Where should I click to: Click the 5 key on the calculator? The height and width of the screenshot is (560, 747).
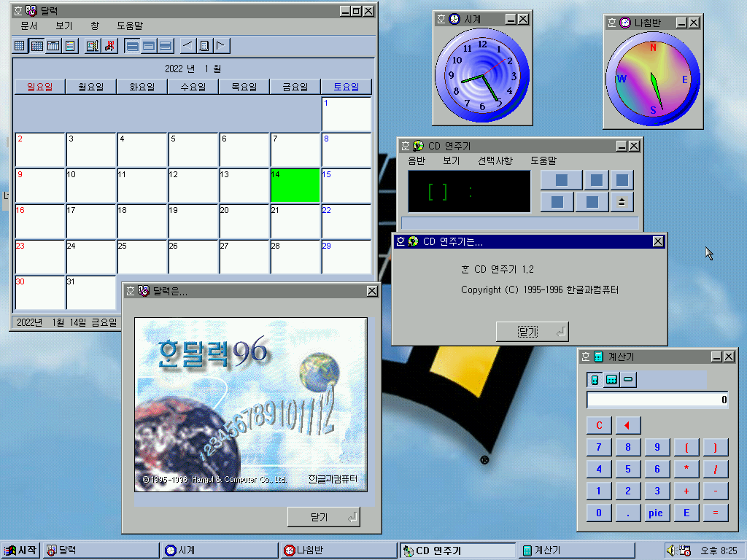628,469
